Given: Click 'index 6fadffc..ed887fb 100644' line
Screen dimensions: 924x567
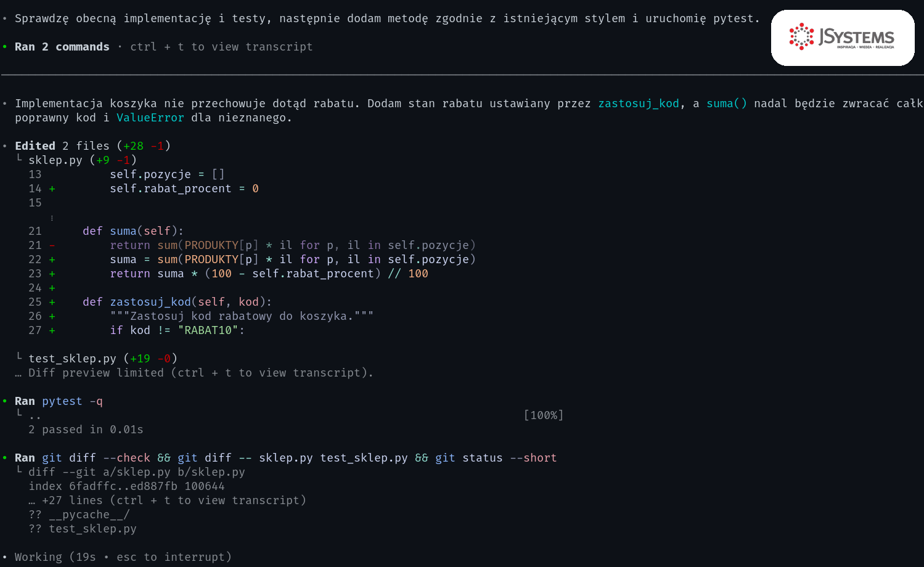Looking at the screenshot, I should pos(126,486).
